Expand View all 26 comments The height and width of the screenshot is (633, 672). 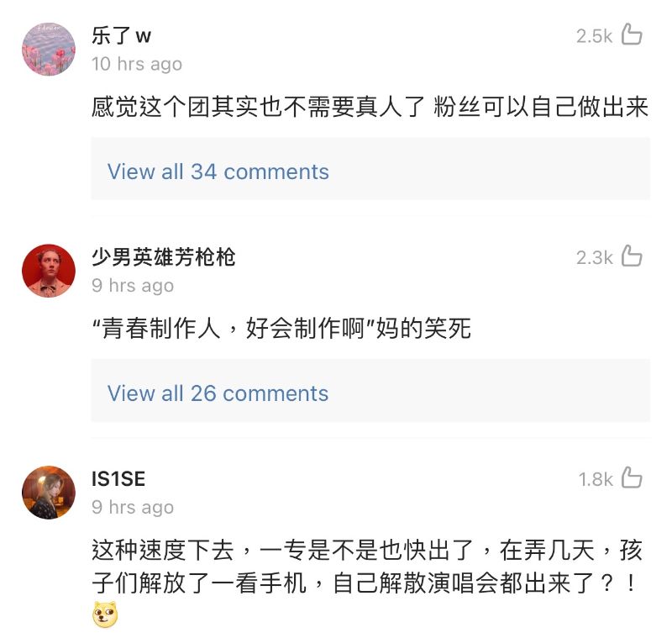click(218, 393)
